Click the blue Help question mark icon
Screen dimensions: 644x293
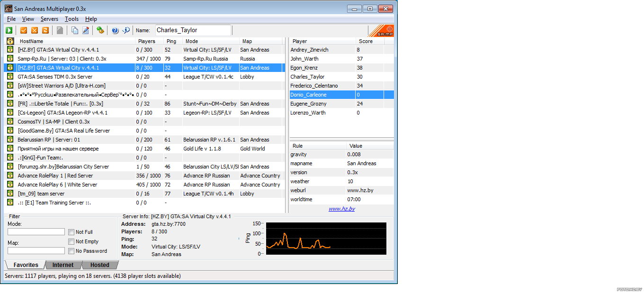(115, 30)
